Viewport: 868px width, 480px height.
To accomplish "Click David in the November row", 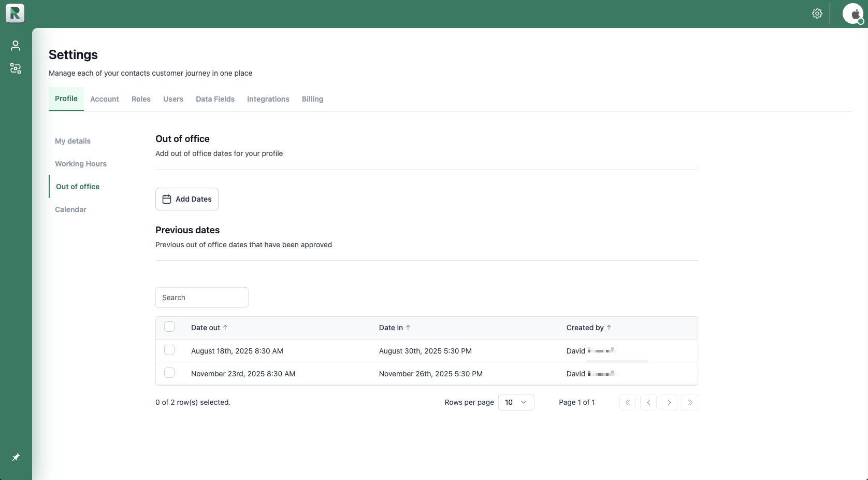I will 576,374.
